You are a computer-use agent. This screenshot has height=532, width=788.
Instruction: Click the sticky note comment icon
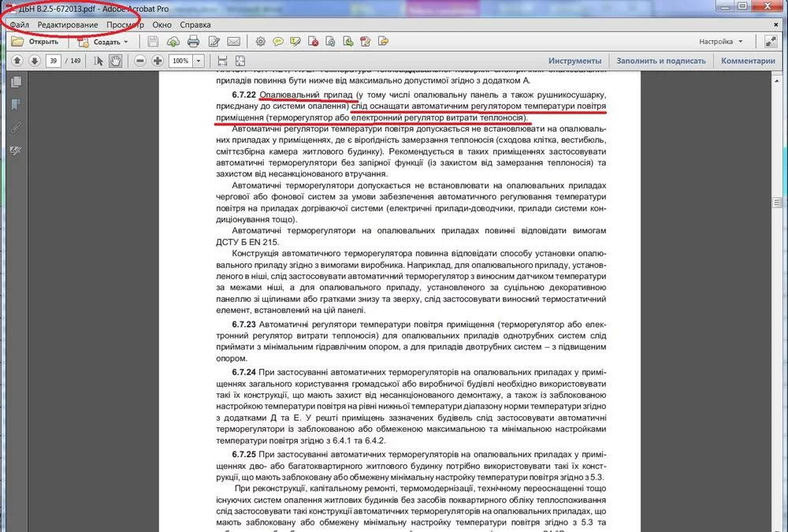tap(278, 42)
